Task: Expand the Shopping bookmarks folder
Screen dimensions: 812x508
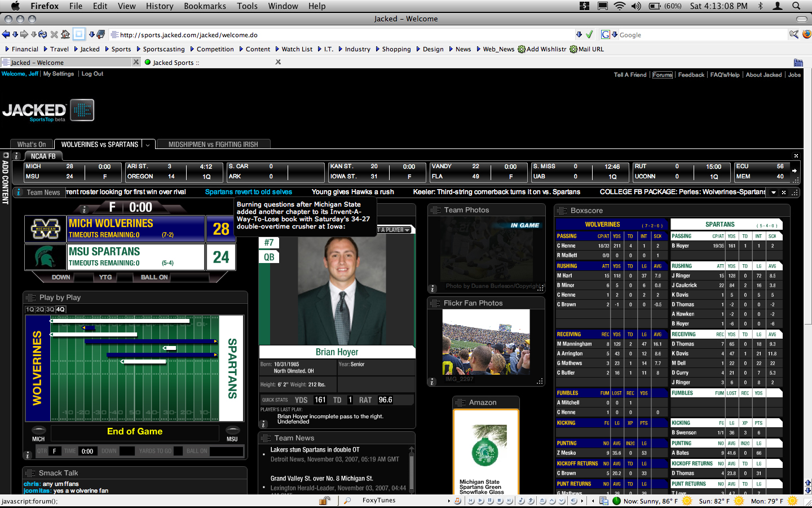Action: tap(394, 49)
